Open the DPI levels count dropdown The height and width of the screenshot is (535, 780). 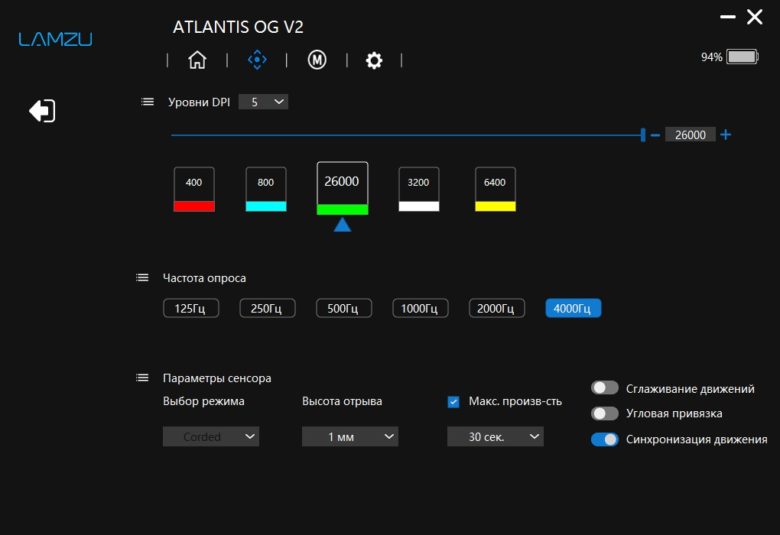(263, 102)
